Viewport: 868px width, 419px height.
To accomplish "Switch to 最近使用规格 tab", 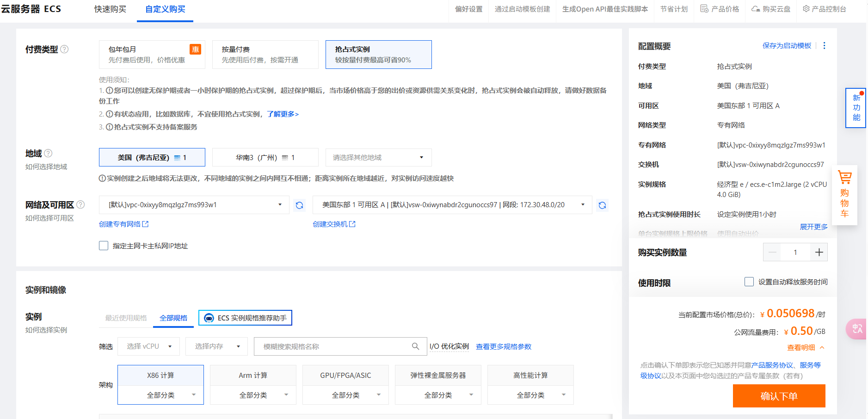I will click(x=125, y=318).
